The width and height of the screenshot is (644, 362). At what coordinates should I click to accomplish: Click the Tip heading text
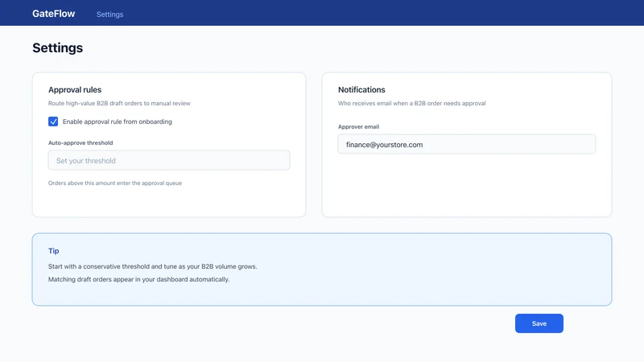click(53, 251)
